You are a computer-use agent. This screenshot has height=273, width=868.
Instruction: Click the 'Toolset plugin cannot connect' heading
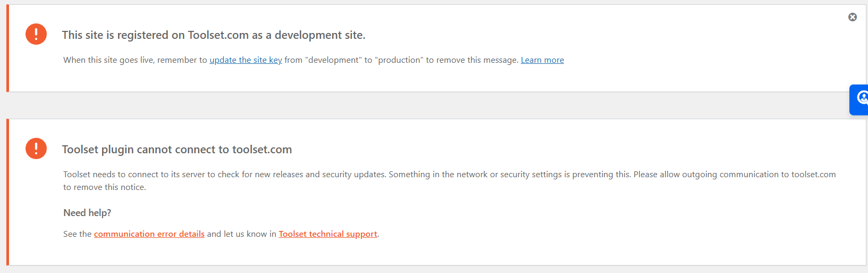(177, 150)
